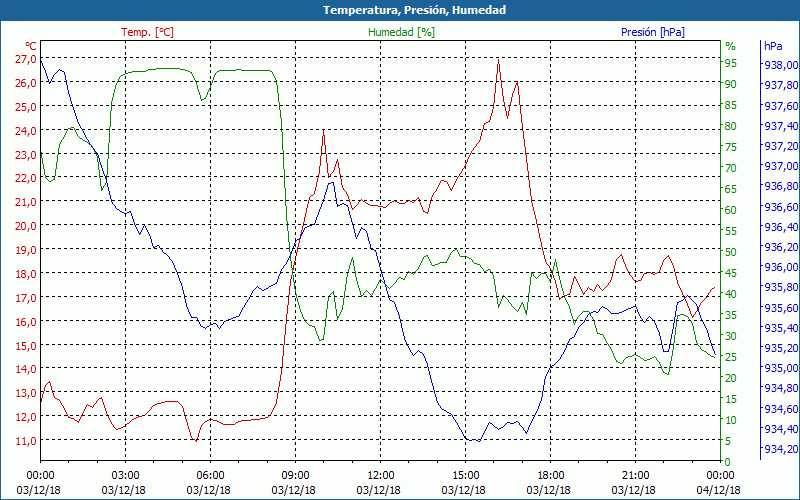The width and height of the screenshot is (800, 500).
Task: Click the '24,0' temperature tick label
Action: (26, 131)
